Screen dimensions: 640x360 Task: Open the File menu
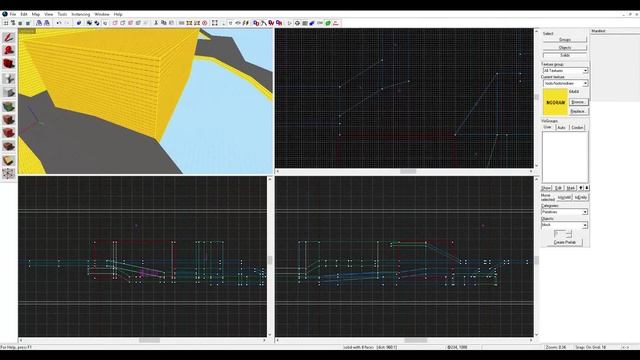tap(13, 14)
